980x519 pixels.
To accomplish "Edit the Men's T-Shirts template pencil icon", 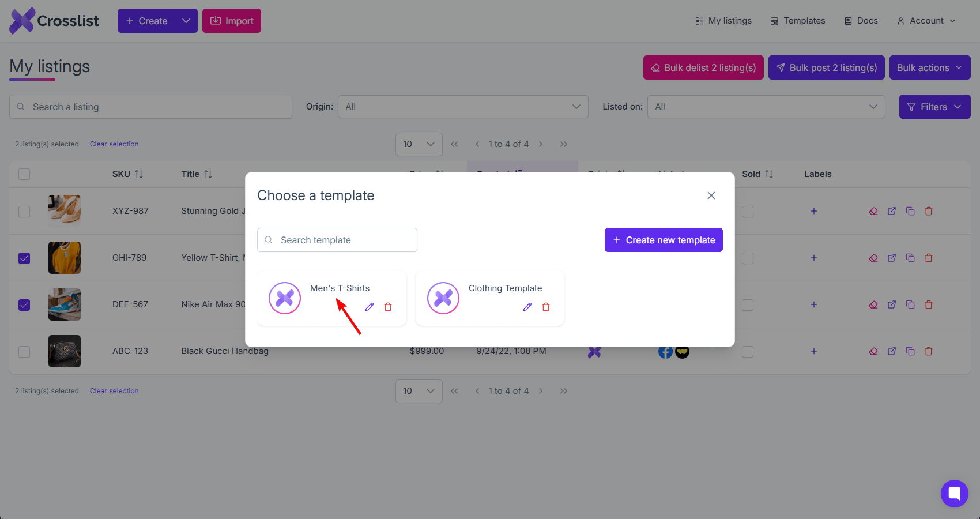I will point(370,307).
